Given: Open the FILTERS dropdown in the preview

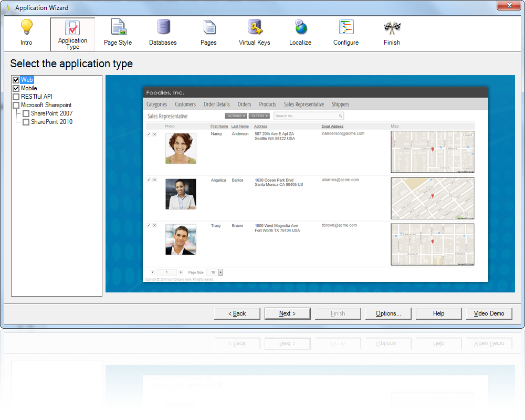Looking at the screenshot, I should click(x=259, y=115).
